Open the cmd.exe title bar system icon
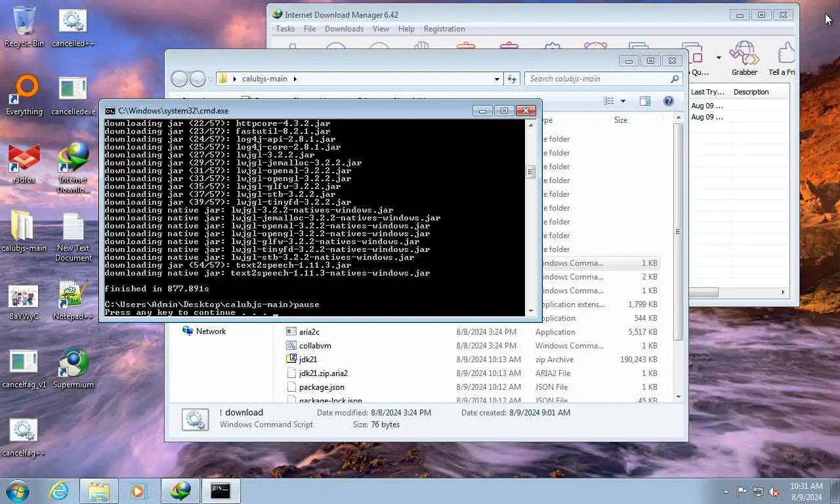 tap(110, 111)
